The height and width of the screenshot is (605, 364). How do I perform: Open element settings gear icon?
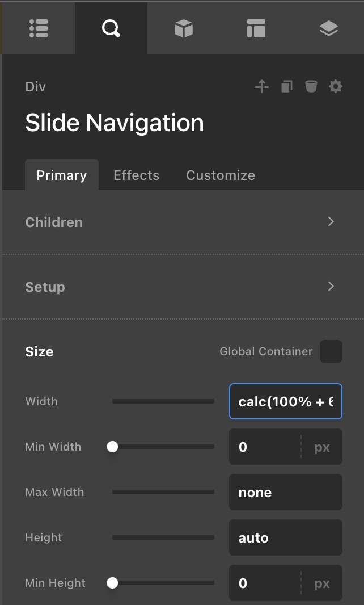pyautogui.click(x=336, y=87)
